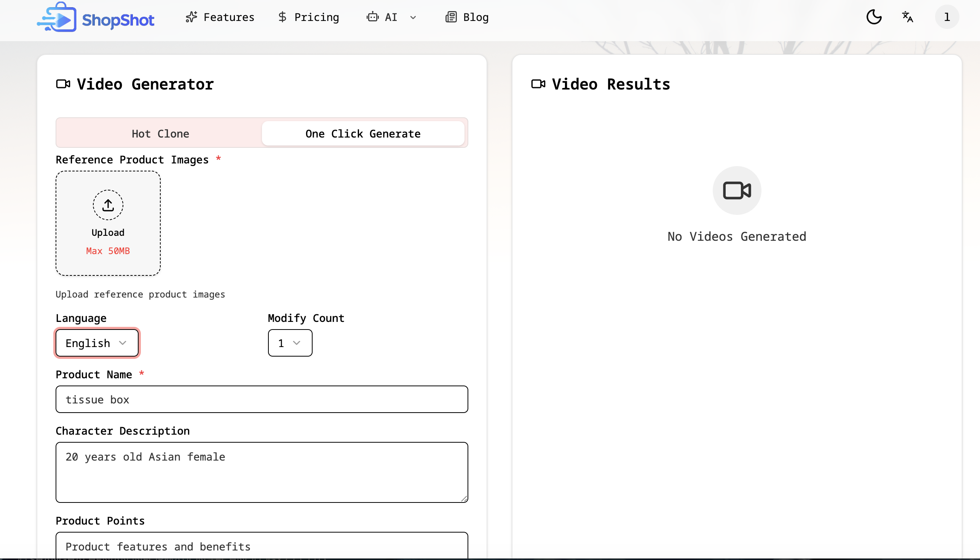Open the Language English dropdown
980x560 pixels.
coord(97,343)
